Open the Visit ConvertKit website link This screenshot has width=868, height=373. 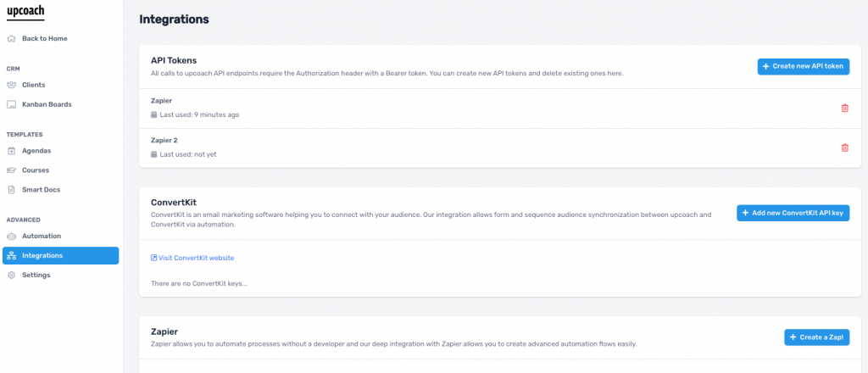(197, 258)
